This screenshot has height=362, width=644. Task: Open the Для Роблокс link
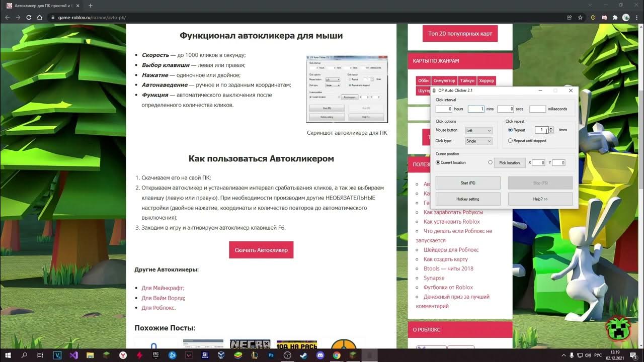tap(158, 308)
